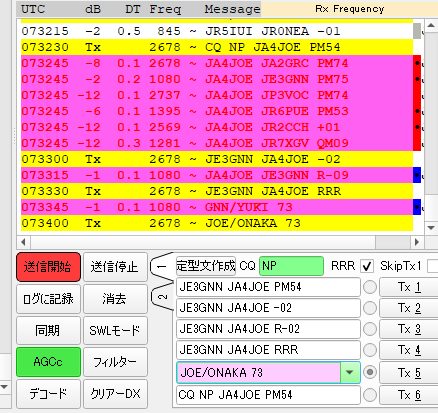Click the Tx 2 button

click(x=409, y=308)
